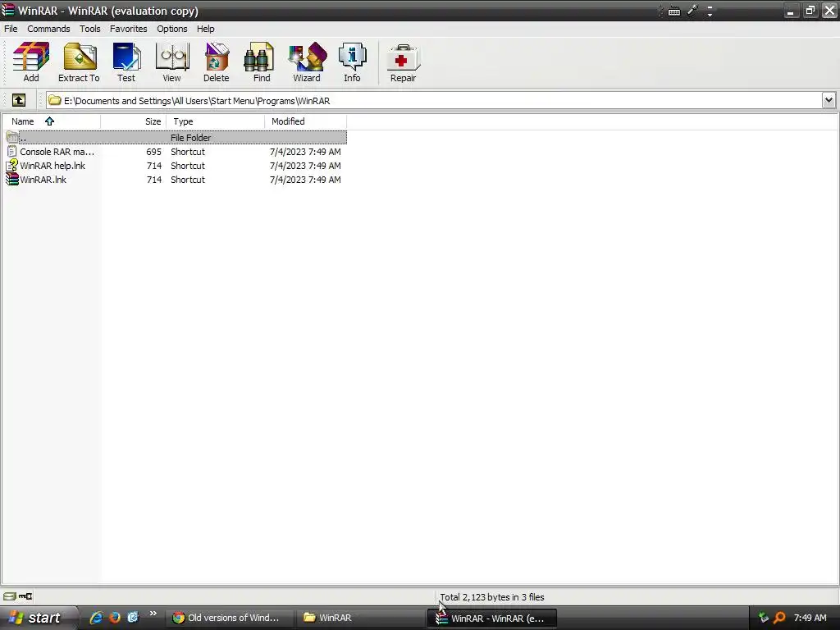The image size is (840, 630).
Task: Open the Commands menu
Action: [x=48, y=29]
